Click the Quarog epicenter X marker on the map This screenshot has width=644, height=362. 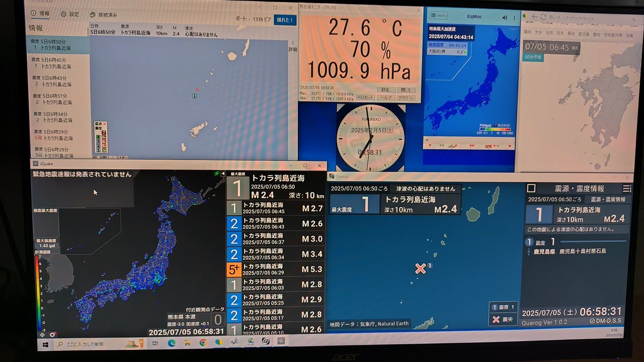point(420,268)
